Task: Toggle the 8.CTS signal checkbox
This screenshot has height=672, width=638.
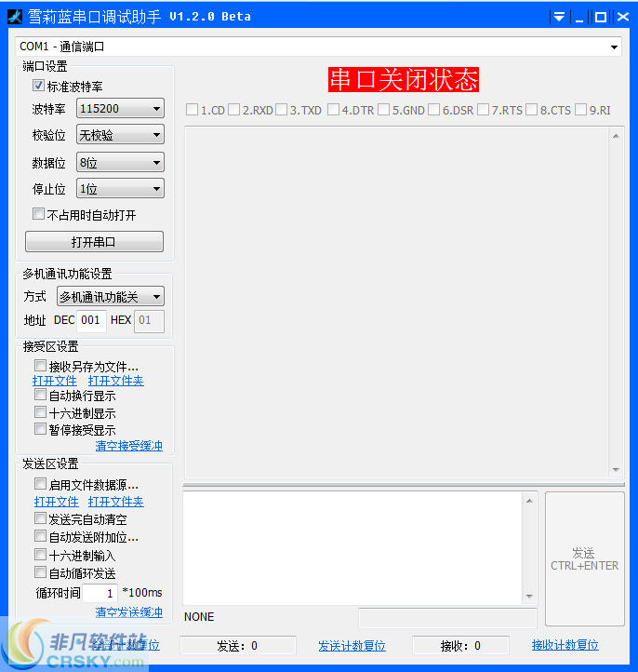Action: [531, 110]
